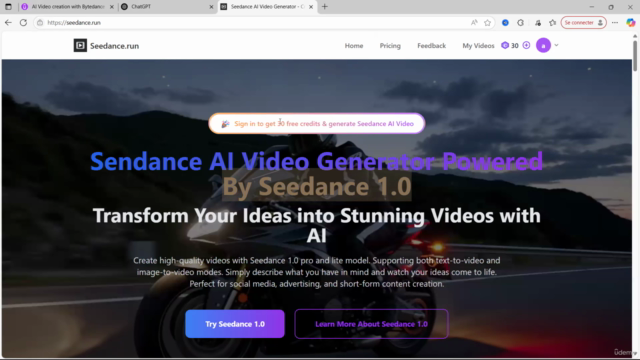Image resolution: width=640 pixels, height=360 pixels.
Task: Open the read aloud icon
Action: 474,22
